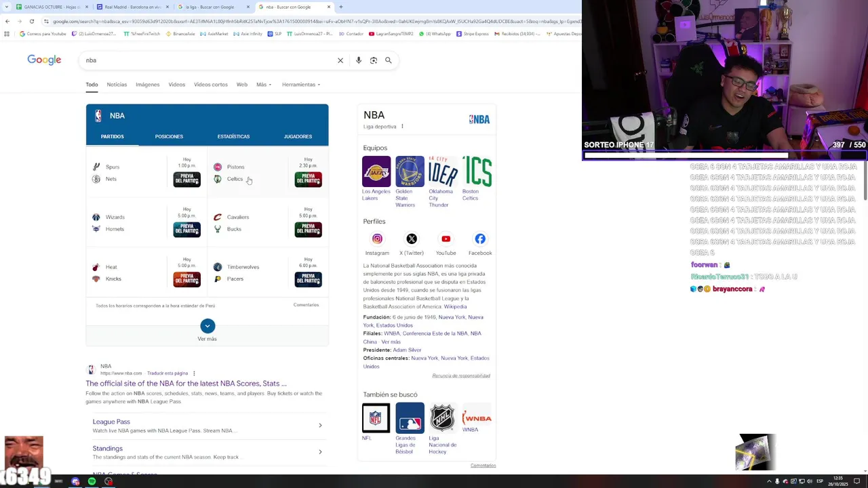Select the Noticias search filter
The height and width of the screenshot is (488, 868).
[117, 85]
